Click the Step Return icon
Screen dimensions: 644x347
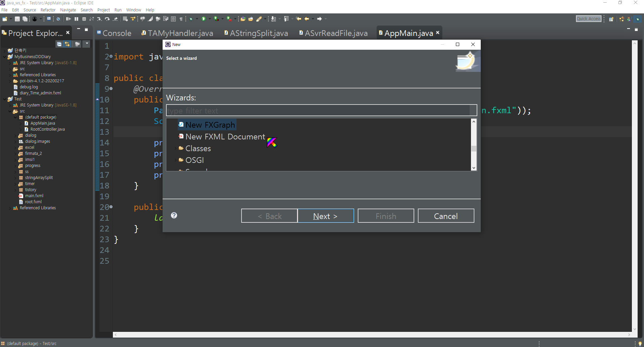coord(115,19)
